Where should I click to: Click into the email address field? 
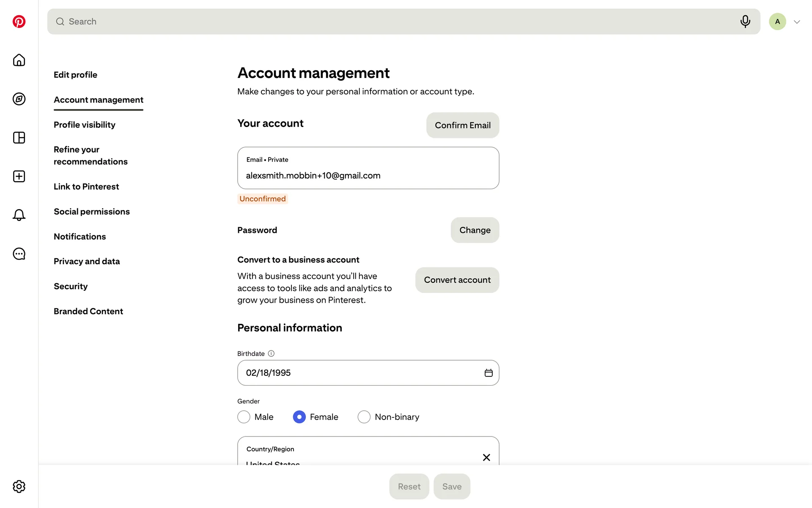tap(368, 175)
